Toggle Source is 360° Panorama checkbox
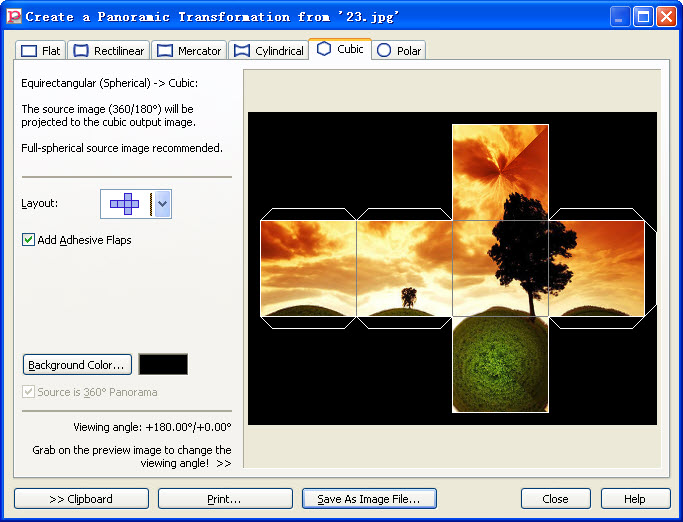The height and width of the screenshot is (522, 683). coord(28,392)
